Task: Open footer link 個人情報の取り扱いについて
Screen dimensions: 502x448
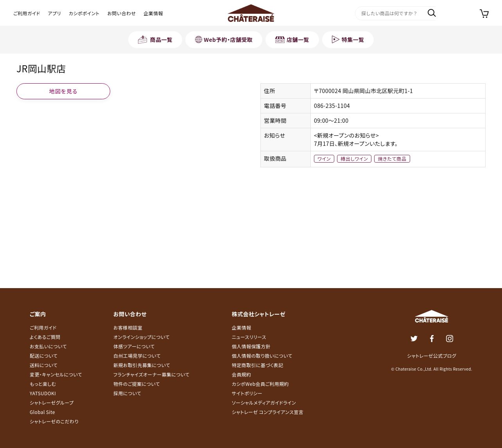Action: [262, 356]
